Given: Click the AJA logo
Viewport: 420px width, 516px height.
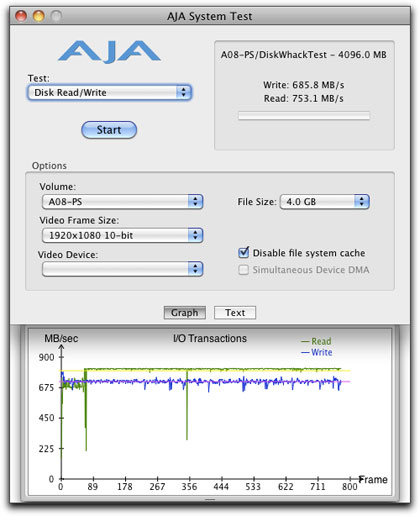Looking at the screenshot, I should [x=109, y=52].
